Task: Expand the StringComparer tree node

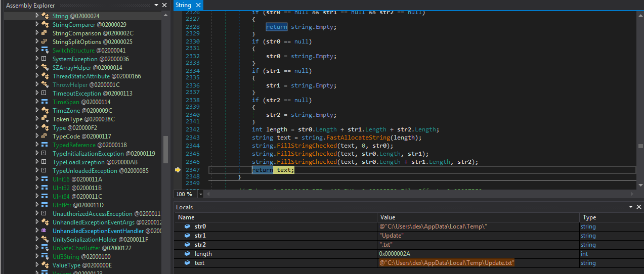Action: click(37, 25)
